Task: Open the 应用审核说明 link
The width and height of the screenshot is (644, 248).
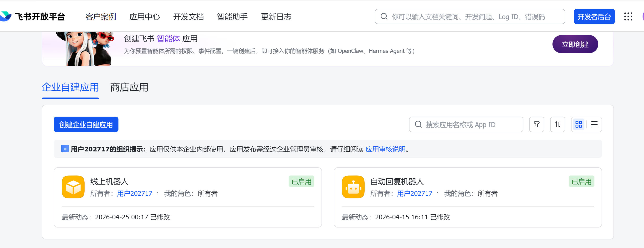Action: 385,149
